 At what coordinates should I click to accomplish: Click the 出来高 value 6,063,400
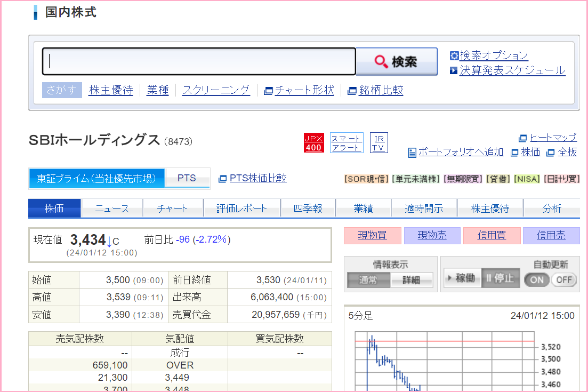point(272,297)
